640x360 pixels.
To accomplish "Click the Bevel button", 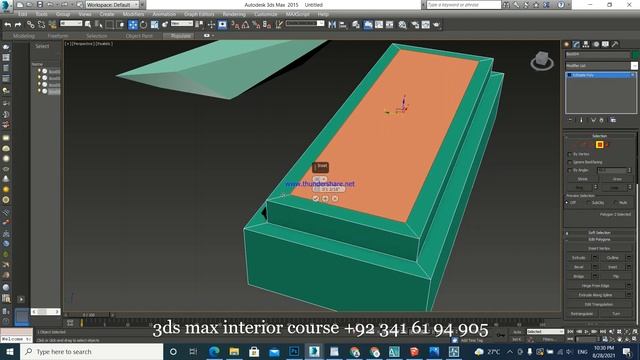I will click(579, 267).
